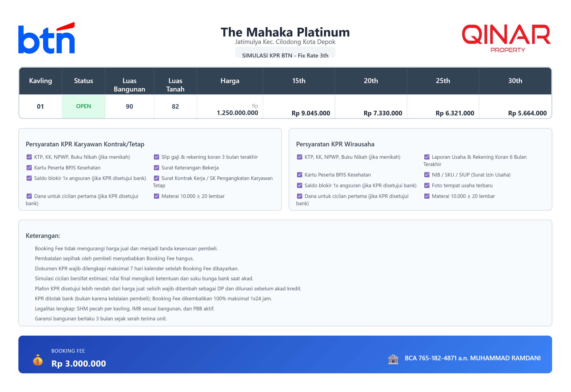This screenshot has height=392, width=571.
Task: Click the Qinar Property logo
Action: pos(506,38)
